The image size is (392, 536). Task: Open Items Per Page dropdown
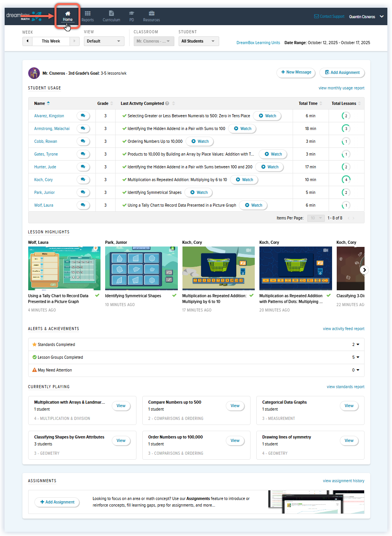tap(315, 218)
